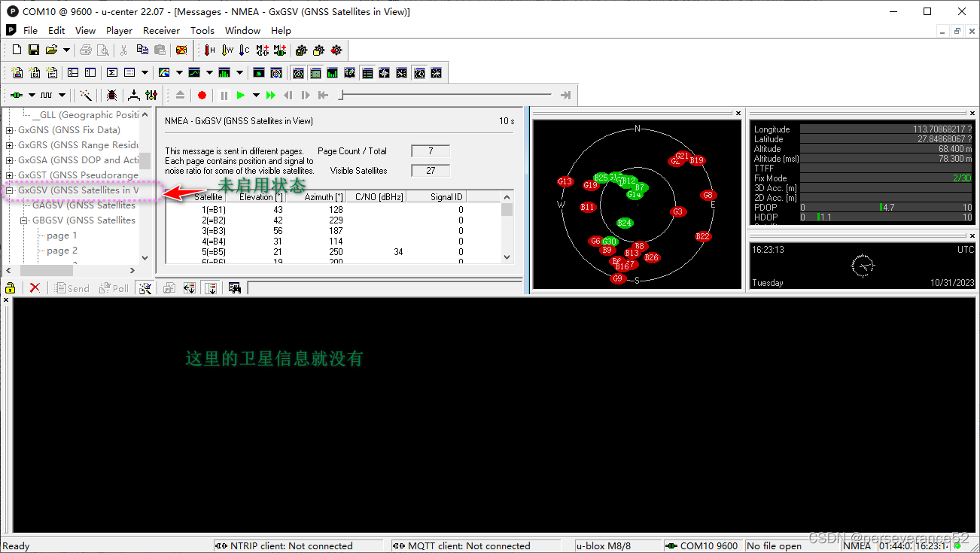Click the green play button
This screenshot has height=553, width=980.
click(x=241, y=95)
